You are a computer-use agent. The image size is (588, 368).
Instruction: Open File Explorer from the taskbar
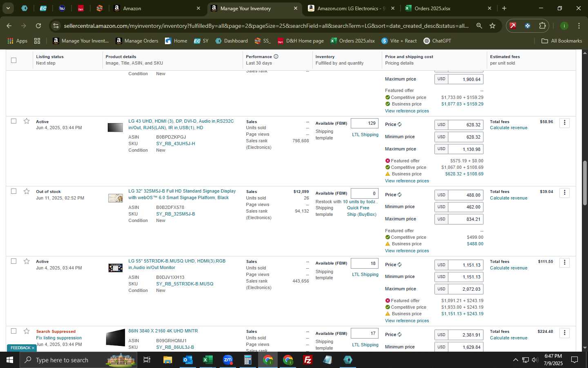pyautogui.click(x=168, y=360)
